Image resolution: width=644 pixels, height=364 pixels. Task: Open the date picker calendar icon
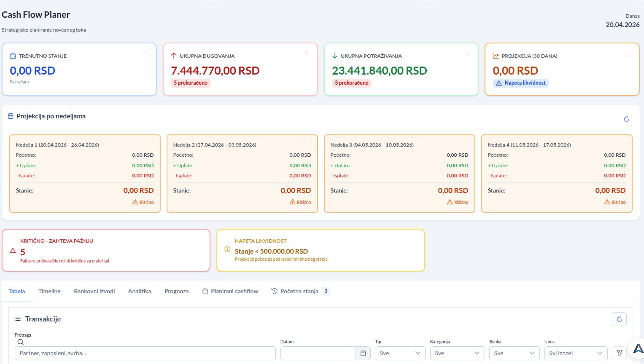[363, 353]
